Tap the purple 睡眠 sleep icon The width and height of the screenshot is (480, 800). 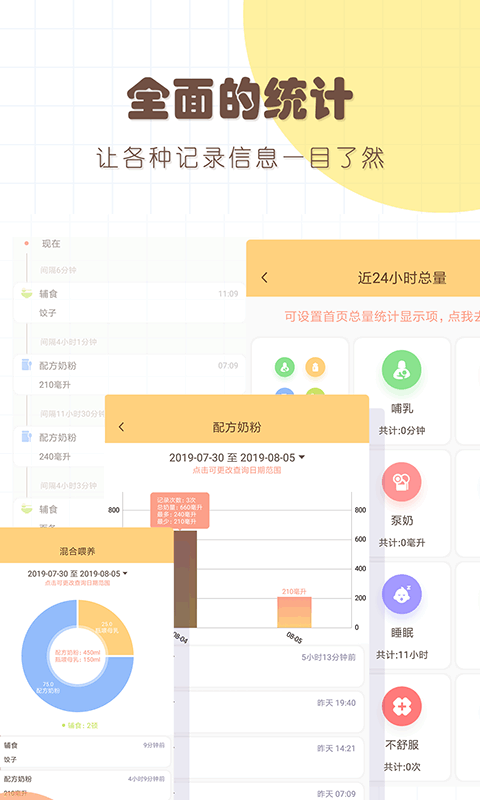click(401, 594)
